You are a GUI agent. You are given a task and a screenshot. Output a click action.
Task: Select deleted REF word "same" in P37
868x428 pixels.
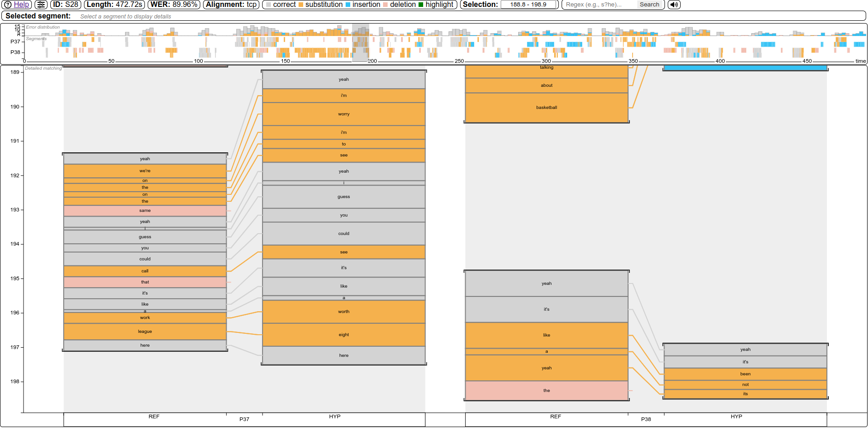click(x=145, y=211)
